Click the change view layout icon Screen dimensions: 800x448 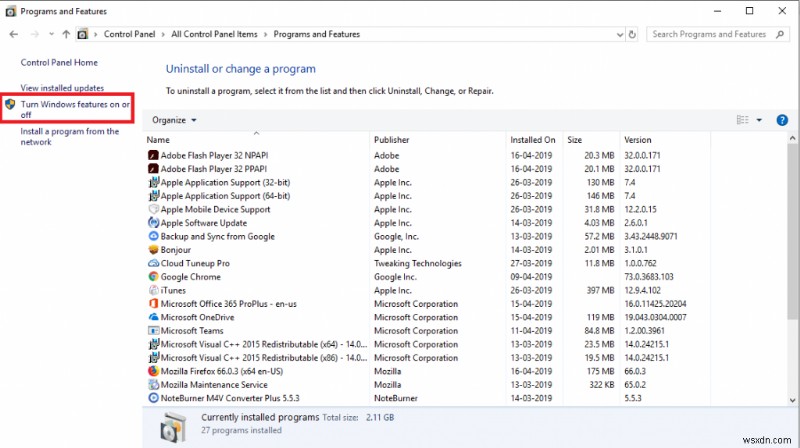click(x=742, y=120)
